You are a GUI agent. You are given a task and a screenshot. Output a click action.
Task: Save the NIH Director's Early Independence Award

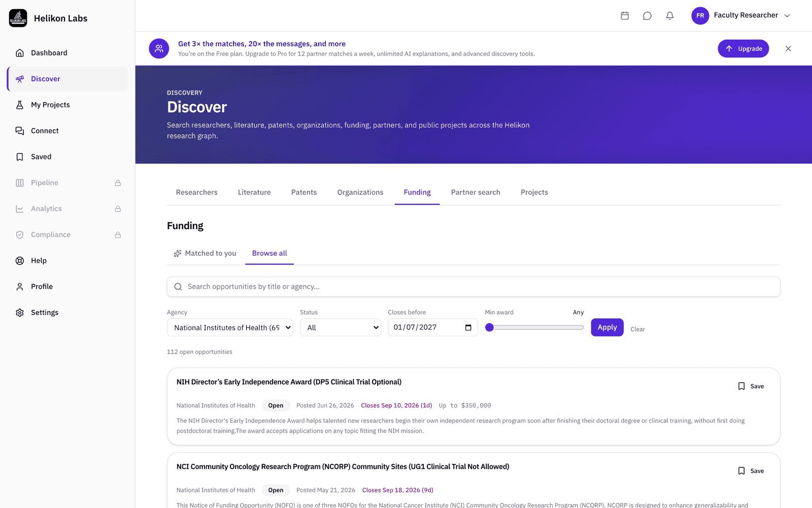[751, 386]
